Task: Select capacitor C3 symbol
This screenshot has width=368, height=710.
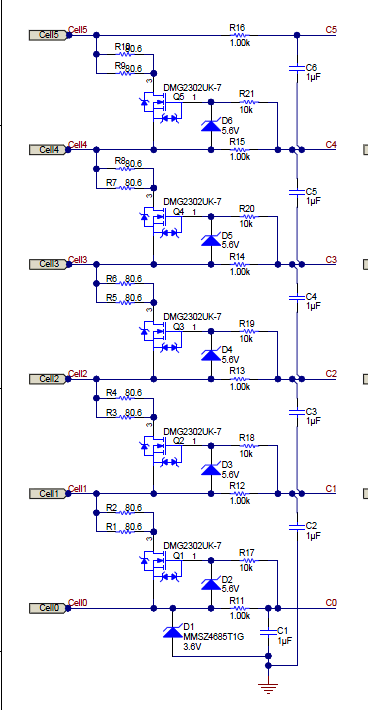Action: tap(297, 412)
